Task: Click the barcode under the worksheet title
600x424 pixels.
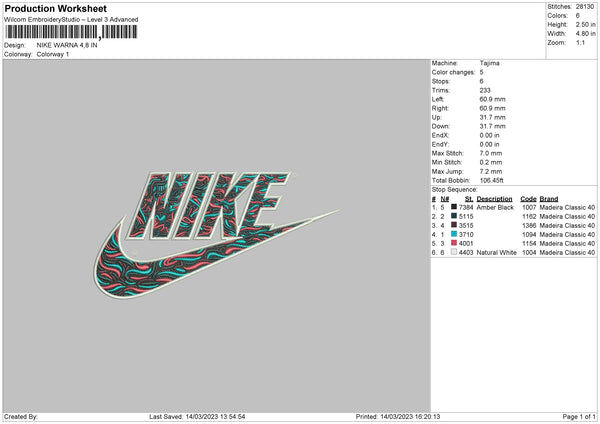Action: [71, 32]
